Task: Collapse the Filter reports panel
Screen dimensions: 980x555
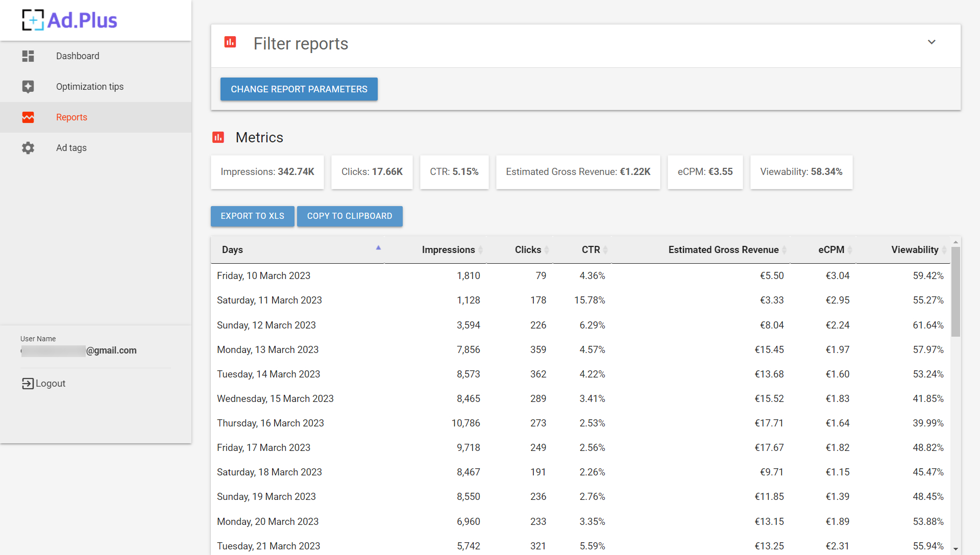Action: tap(932, 42)
